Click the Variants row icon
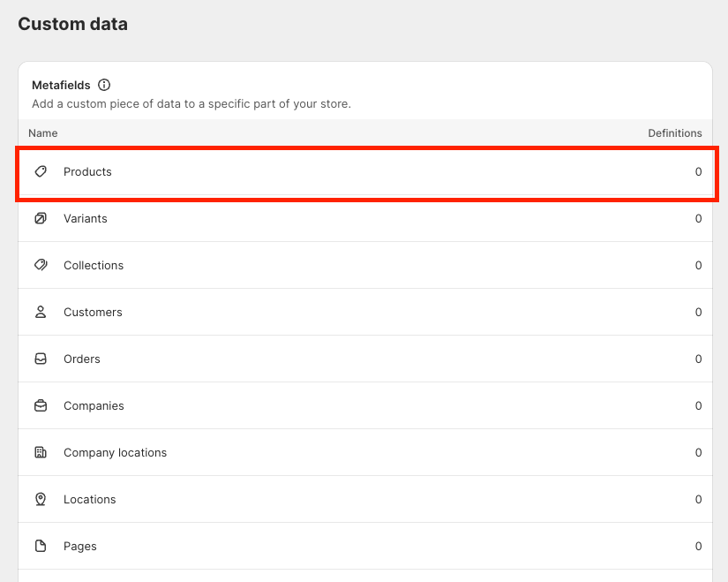 click(x=41, y=218)
